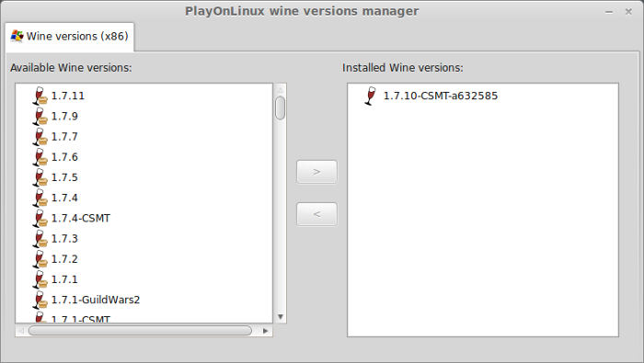Image resolution: width=644 pixels, height=363 pixels.
Task: Click the wine icon beside version 1.7.7
Action: coord(40,137)
